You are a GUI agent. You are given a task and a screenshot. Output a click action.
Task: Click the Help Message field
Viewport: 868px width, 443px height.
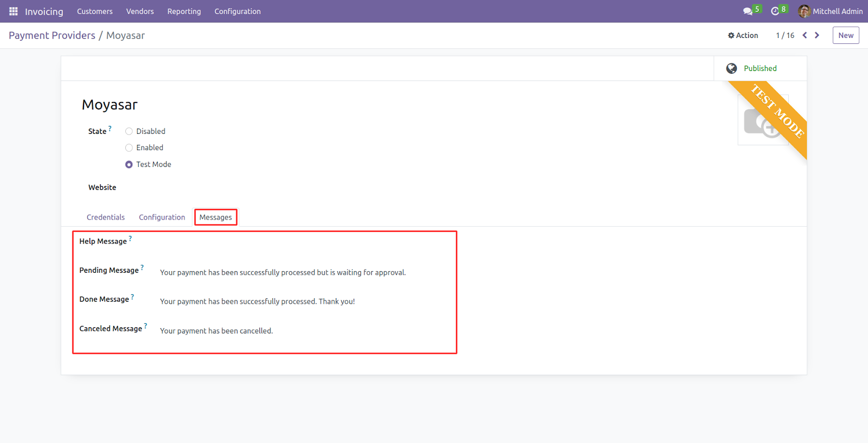click(307, 242)
